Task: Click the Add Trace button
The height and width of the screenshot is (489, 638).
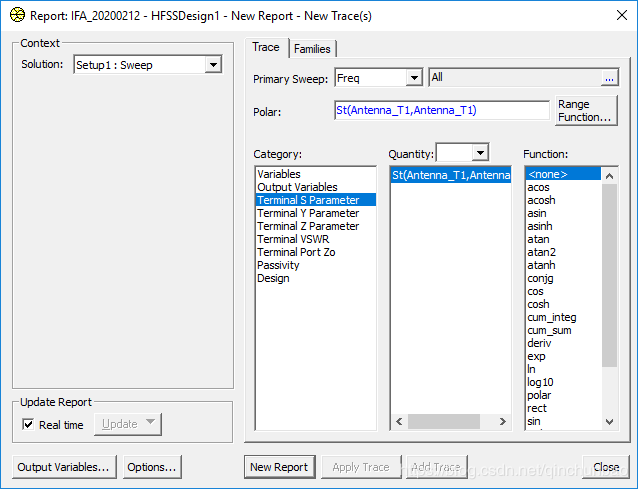Action: 436,467
